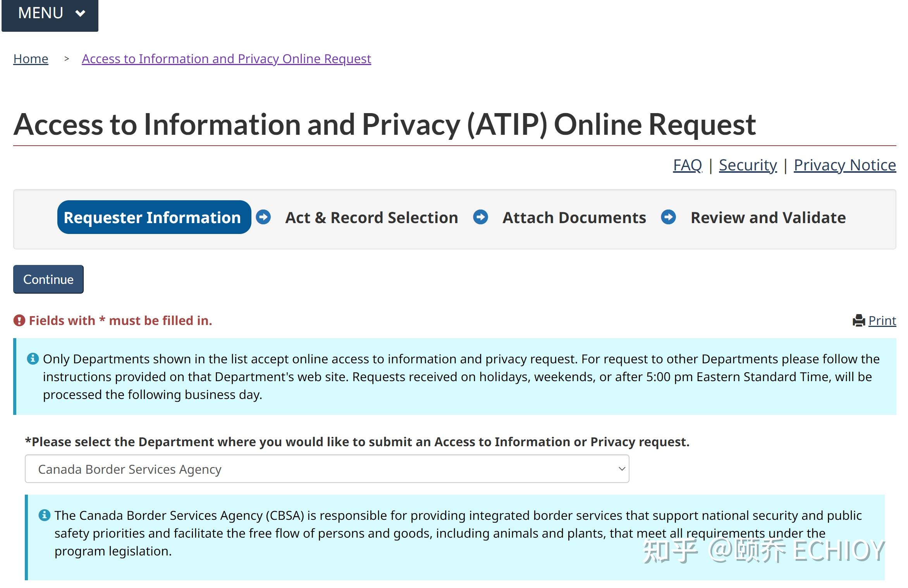This screenshot has width=908, height=588.
Task: Click red exclamation icon by required fields note
Action: [x=19, y=321]
